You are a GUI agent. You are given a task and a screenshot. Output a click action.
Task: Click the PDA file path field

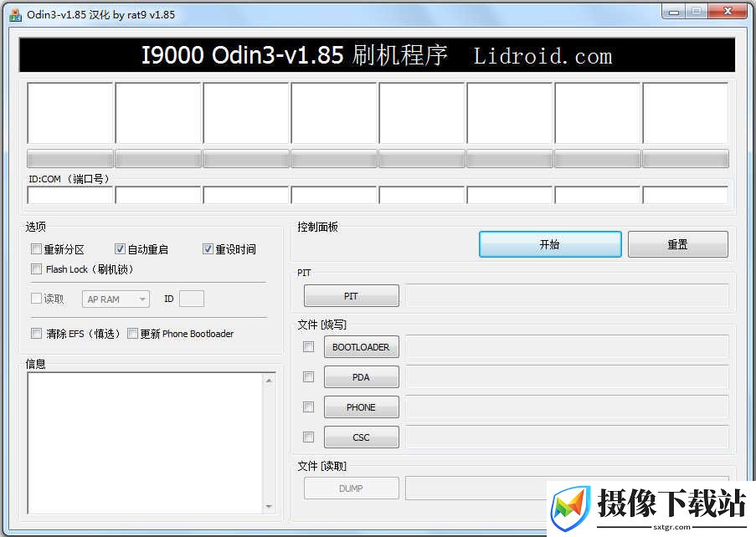(x=567, y=377)
